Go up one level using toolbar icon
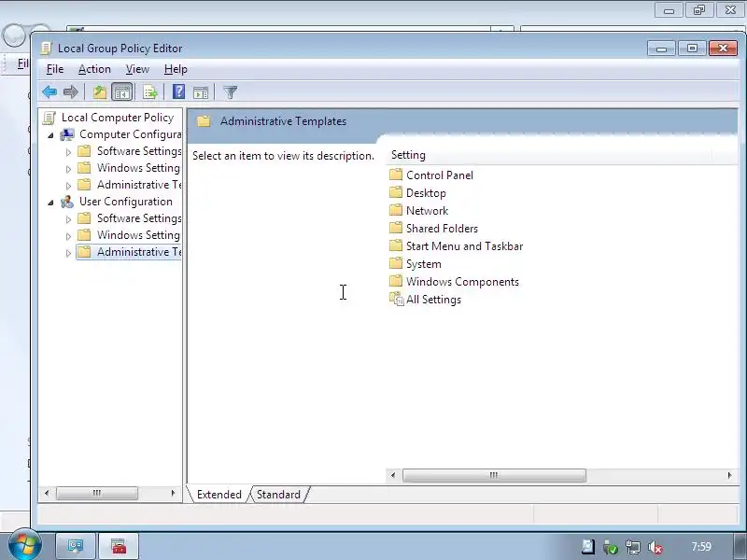 pyautogui.click(x=100, y=91)
